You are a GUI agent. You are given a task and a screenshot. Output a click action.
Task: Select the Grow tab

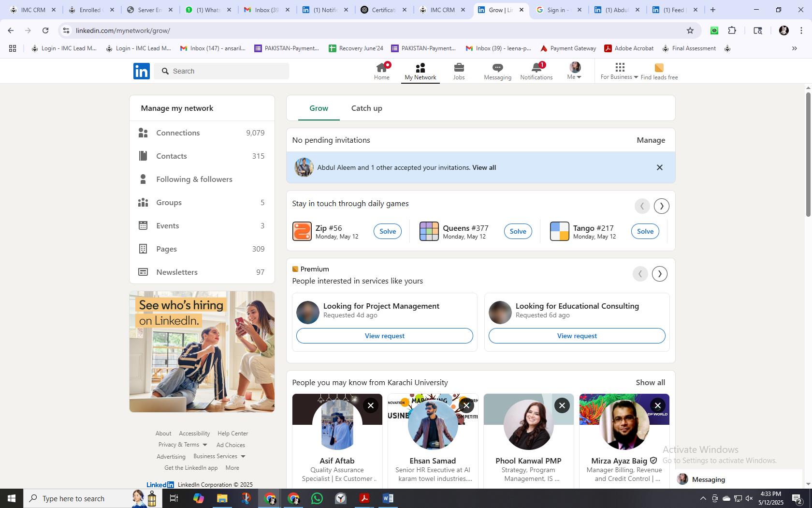point(319,108)
